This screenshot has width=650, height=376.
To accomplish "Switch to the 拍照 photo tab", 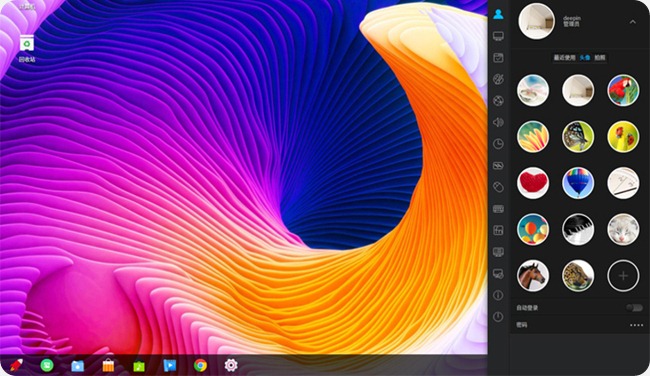I will pos(600,58).
